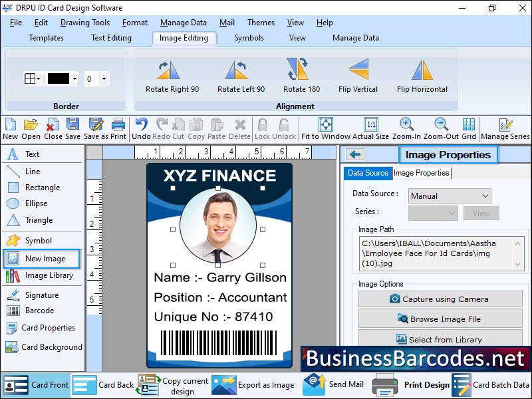Open the Themes menu
The width and height of the screenshot is (532, 399).
pos(261,23)
